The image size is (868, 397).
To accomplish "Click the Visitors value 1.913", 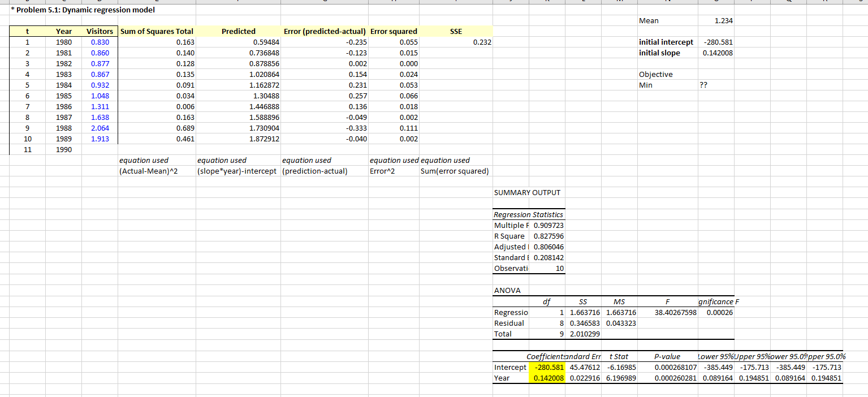I will 100,139.
